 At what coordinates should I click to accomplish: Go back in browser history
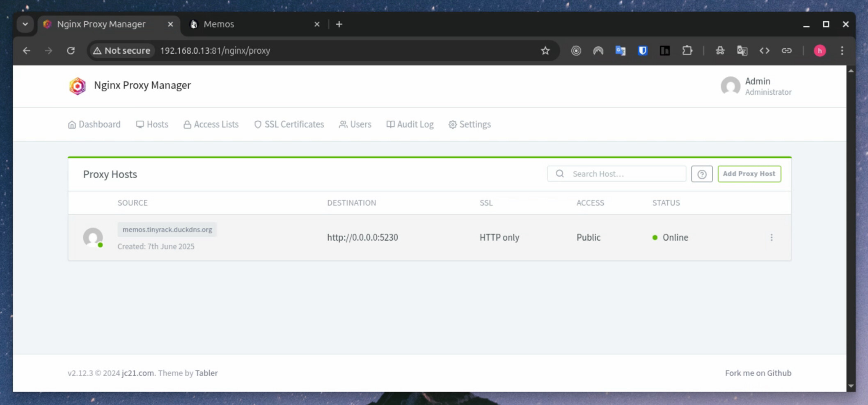[x=27, y=50]
